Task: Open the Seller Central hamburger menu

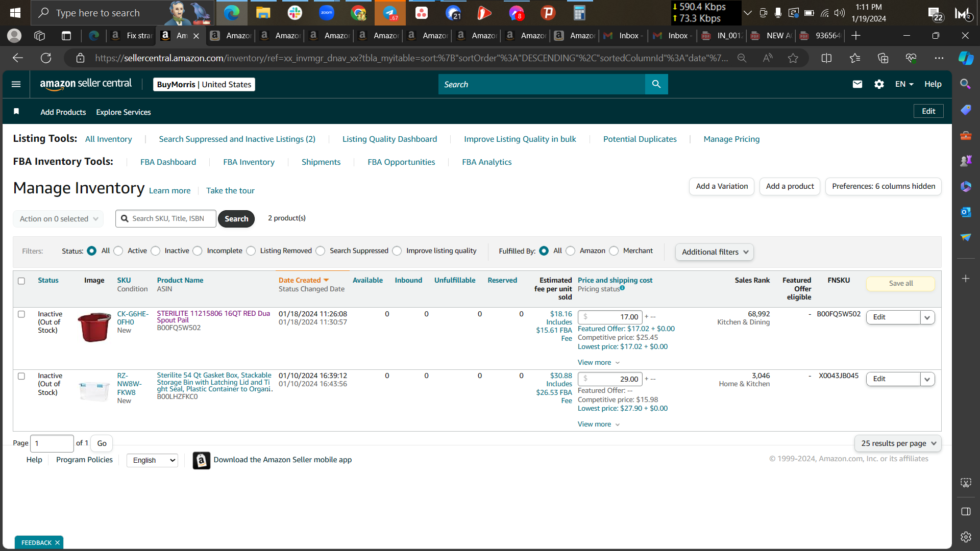Action: [16, 84]
